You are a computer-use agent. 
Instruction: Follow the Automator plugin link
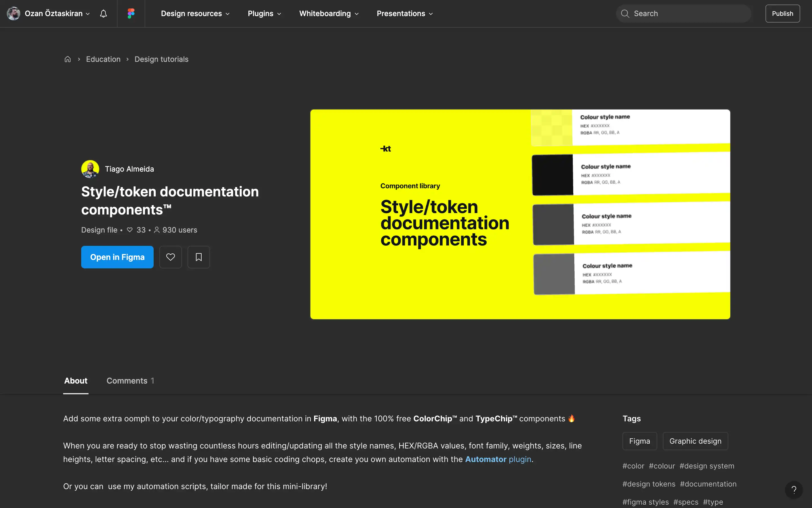(x=498, y=459)
